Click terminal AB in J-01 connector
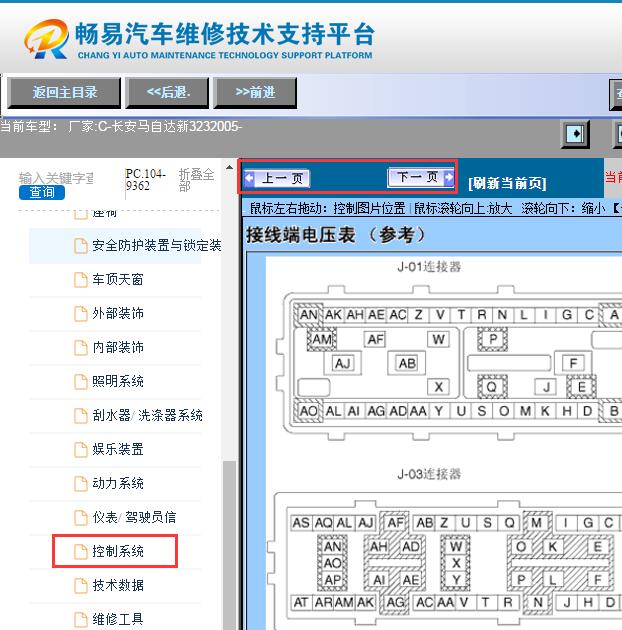Image resolution: width=622 pixels, height=630 pixels. [407, 363]
